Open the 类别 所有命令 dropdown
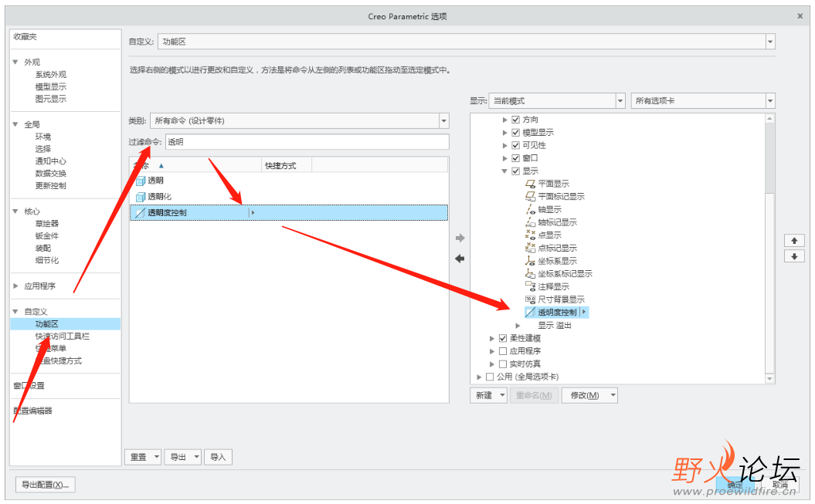This screenshot has width=815, height=504. coord(444,121)
